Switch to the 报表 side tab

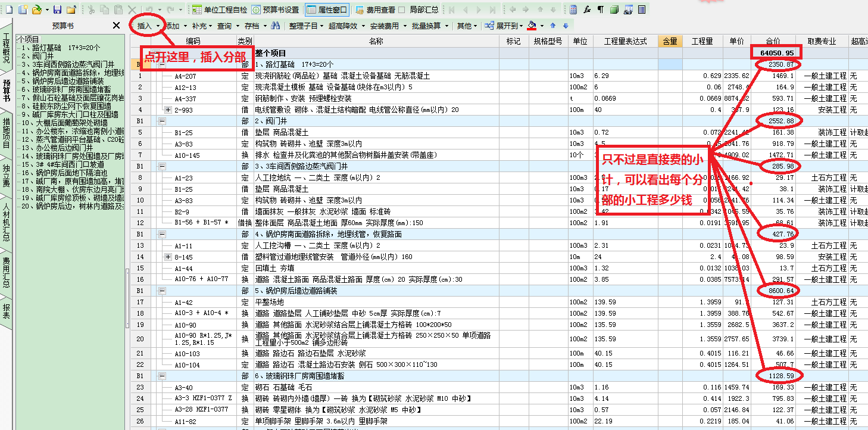click(x=6, y=311)
